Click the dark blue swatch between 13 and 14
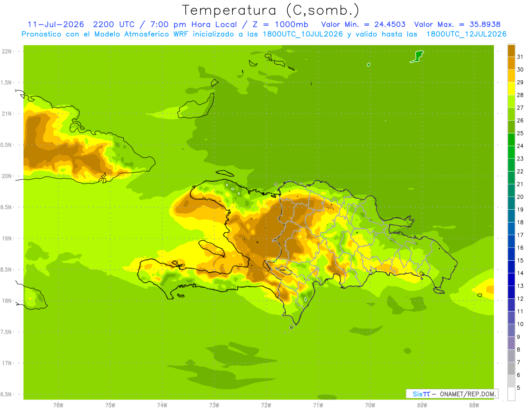 (511, 279)
